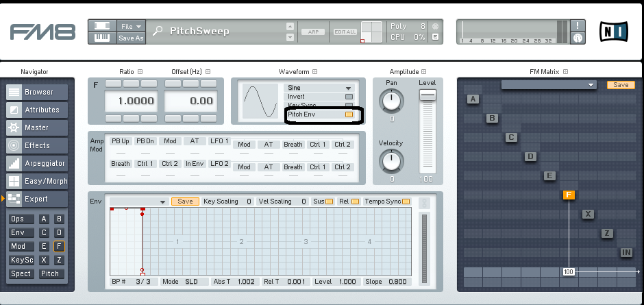Image resolution: width=644 pixels, height=305 pixels.
Task: Open the Ops expert view
Action: click(22, 219)
